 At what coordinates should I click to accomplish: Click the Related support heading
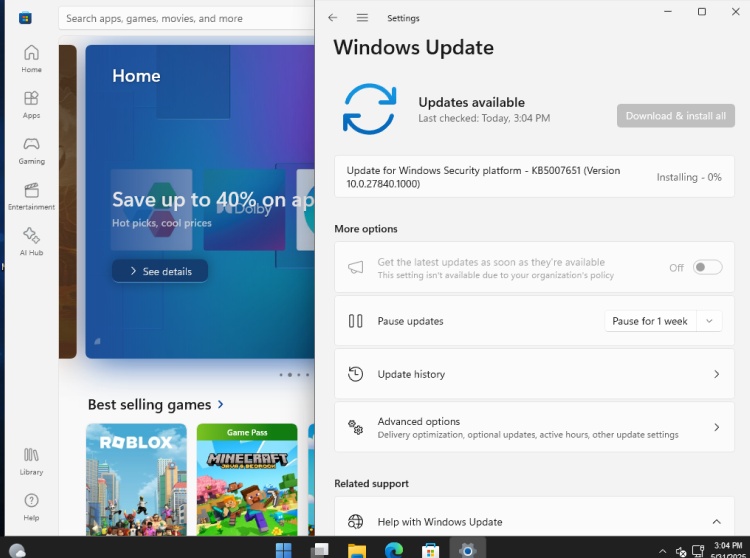(x=372, y=483)
